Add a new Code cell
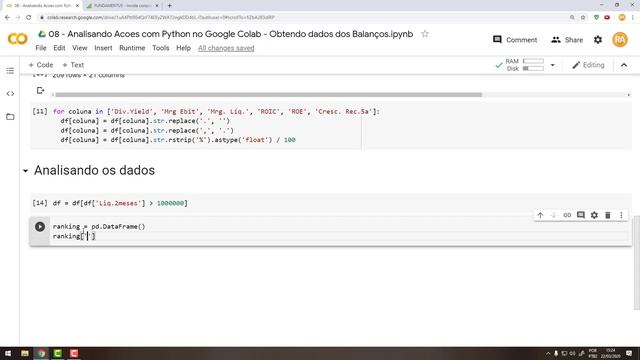 [x=41, y=65]
